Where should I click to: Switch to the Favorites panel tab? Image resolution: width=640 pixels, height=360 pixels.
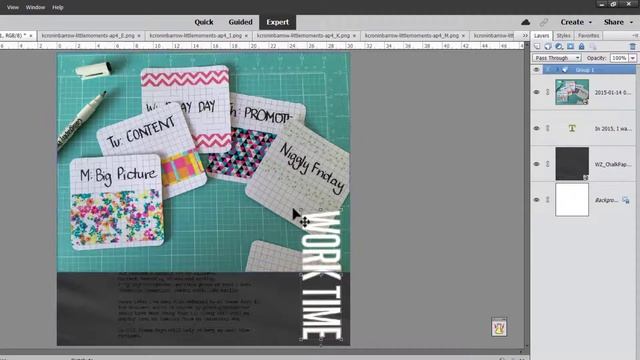588,36
